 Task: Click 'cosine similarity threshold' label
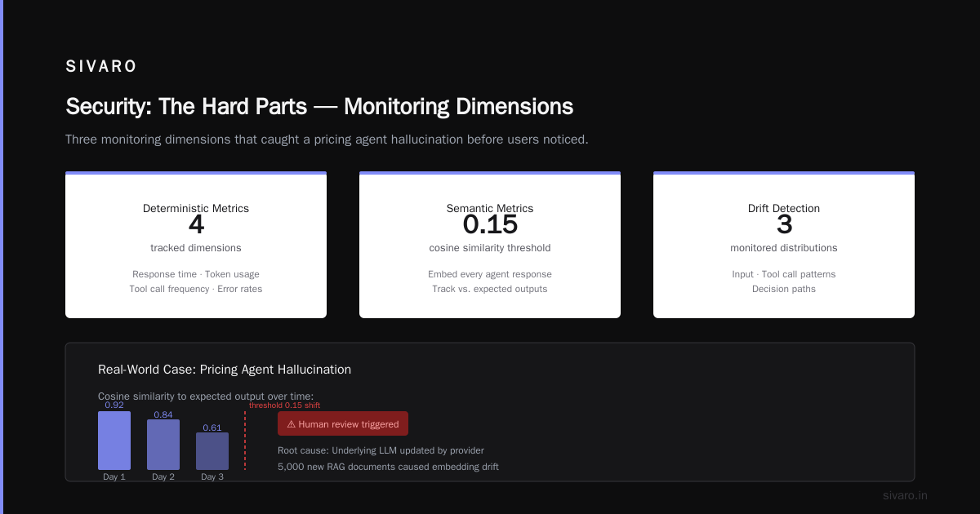click(x=490, y=248)
